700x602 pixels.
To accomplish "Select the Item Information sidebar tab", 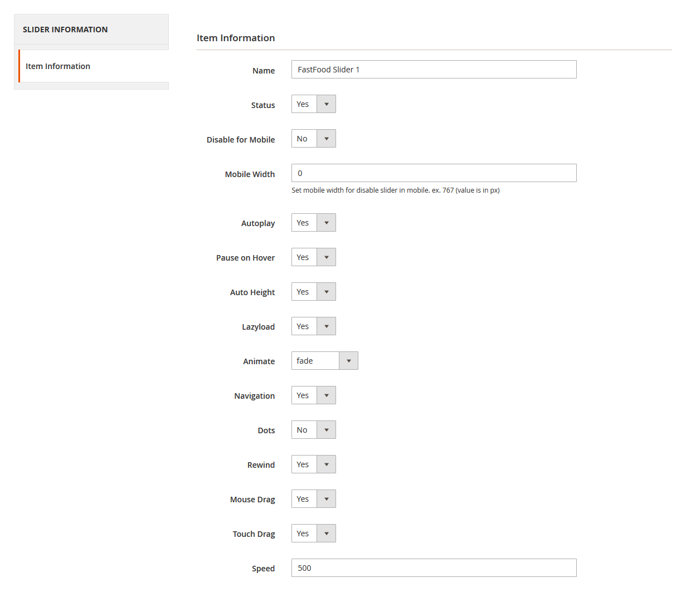I will click(x=58, y=66).
